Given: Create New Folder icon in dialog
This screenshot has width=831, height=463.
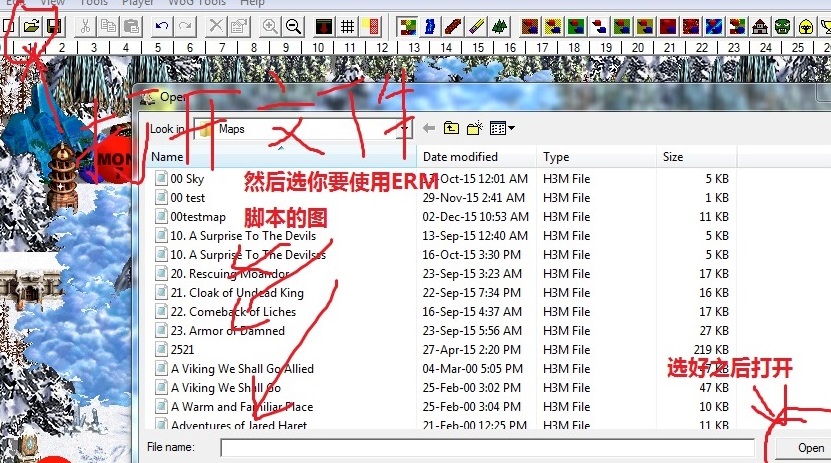Looking at the screenshot, I should tap(474, 128).
